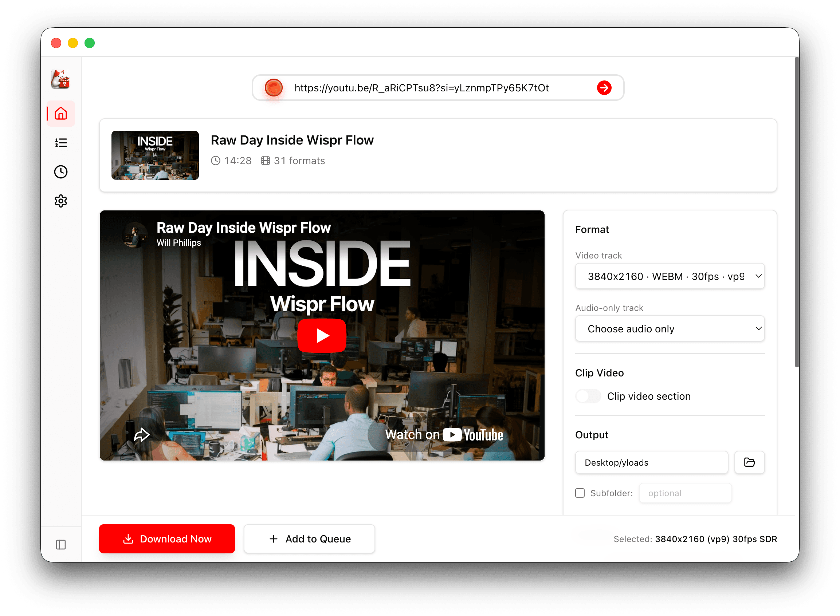Minimize the window with yellow button

pyautogui.click(x=73, y=43)
